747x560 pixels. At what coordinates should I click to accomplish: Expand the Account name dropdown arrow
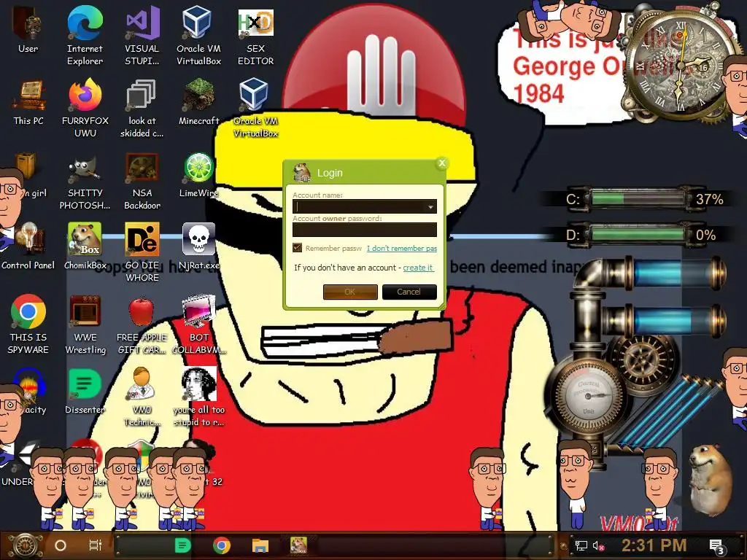[430, 206]
